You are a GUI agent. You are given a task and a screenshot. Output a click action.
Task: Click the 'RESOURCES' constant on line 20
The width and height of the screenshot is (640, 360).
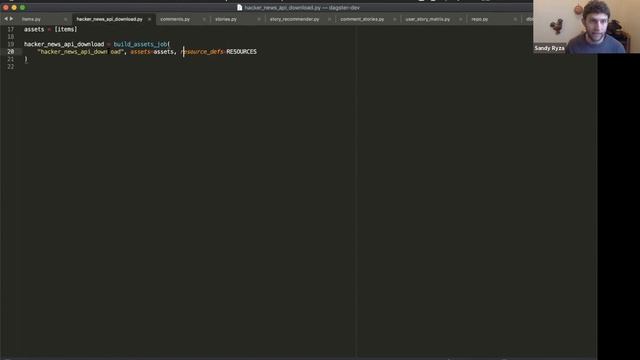point(242,52)
